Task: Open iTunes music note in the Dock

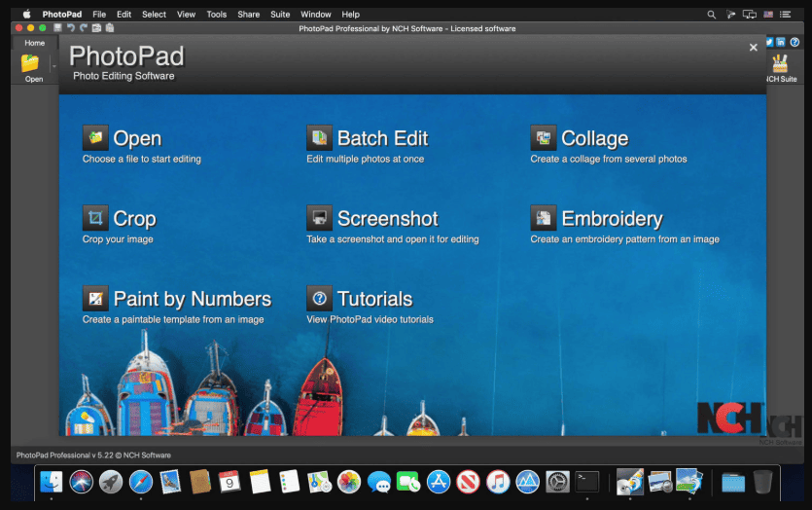Action: [498, 482]
